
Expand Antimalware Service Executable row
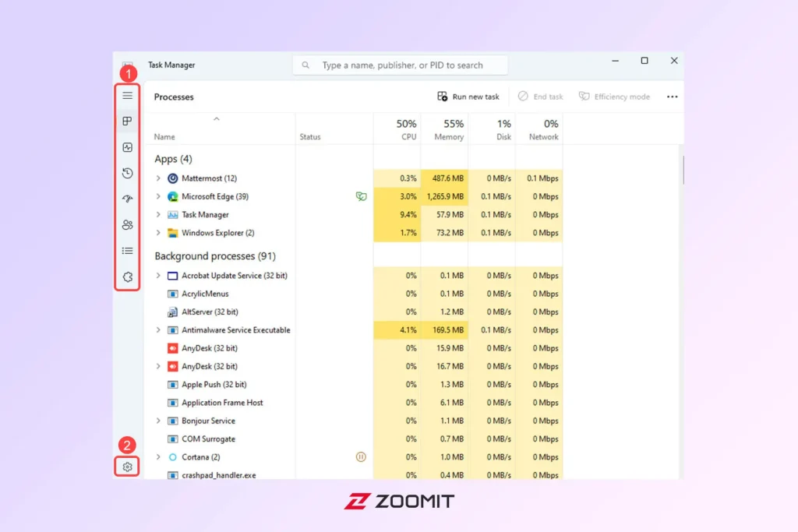point(157,330)
